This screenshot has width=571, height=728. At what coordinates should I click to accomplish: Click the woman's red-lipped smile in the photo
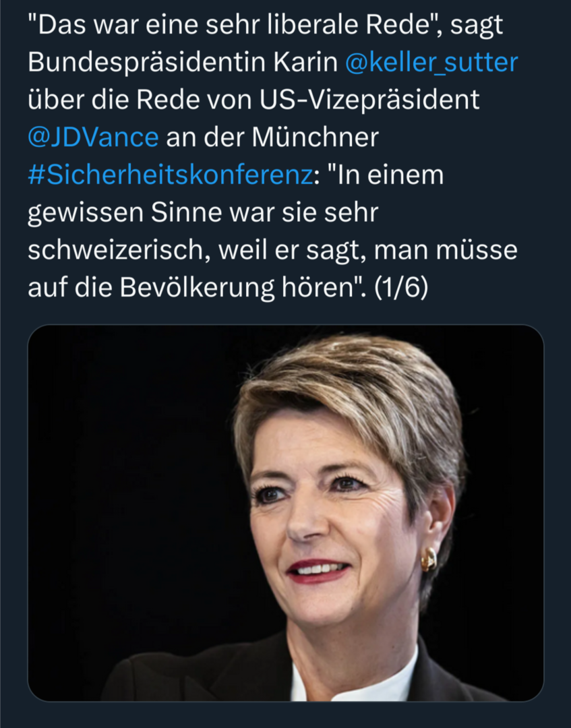318,571
